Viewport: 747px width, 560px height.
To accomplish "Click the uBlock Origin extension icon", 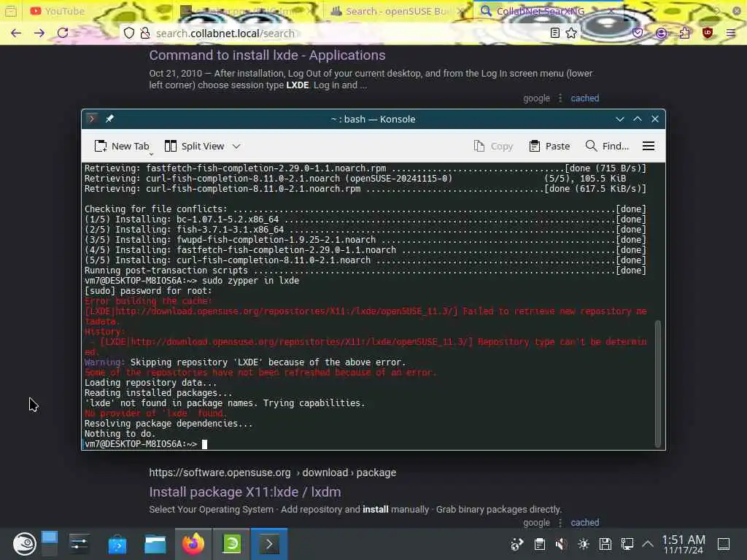I will [708, 33].
